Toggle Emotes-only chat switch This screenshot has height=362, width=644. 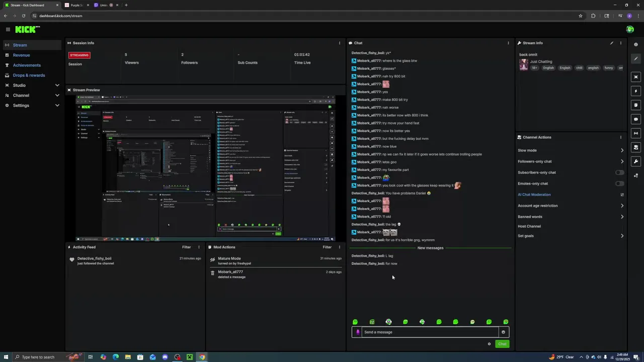point(620,184)
